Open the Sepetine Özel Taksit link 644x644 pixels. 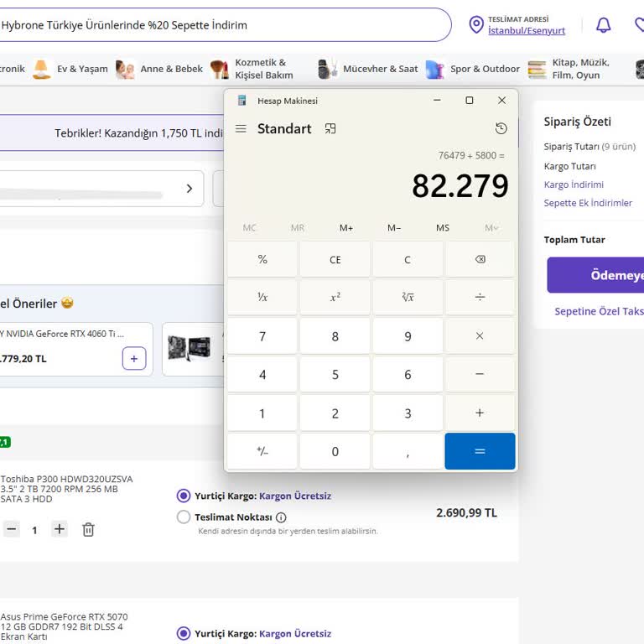coord(600,311)
